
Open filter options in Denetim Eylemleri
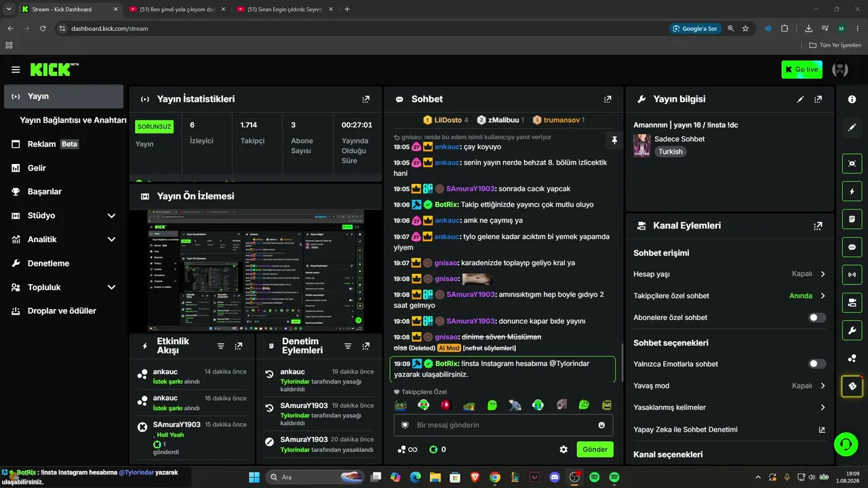pyautogui.click(x=348, y=346)
